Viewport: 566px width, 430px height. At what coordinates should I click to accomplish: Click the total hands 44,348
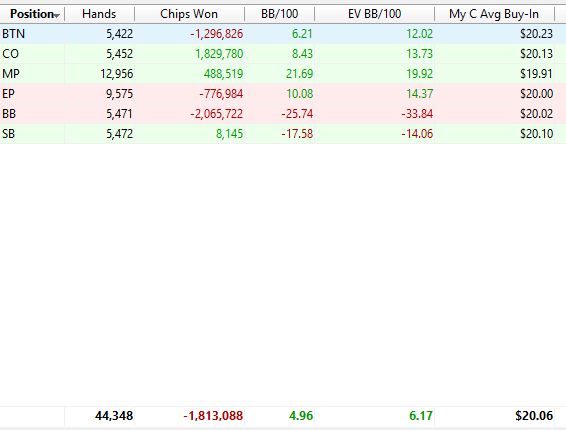114,416
